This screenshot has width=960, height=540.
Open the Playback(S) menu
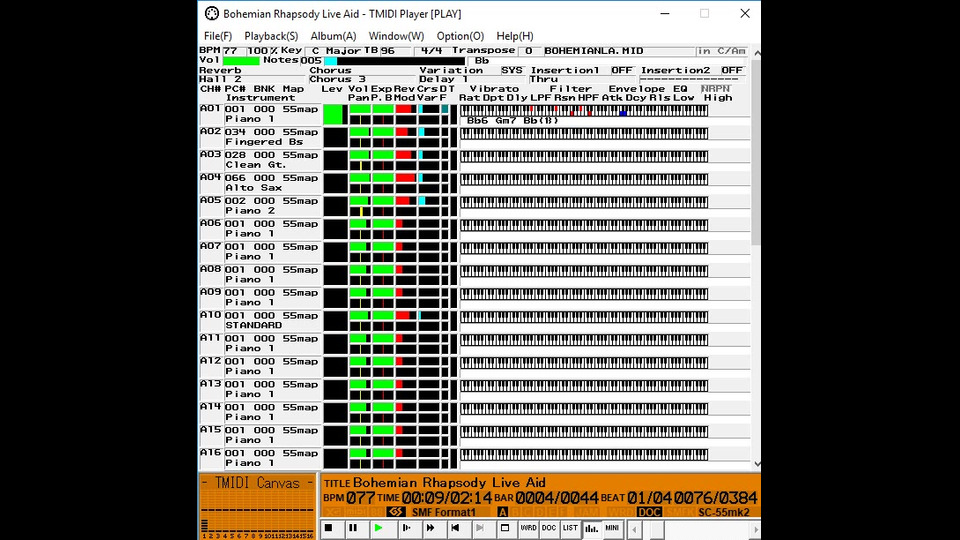point(271,36)
